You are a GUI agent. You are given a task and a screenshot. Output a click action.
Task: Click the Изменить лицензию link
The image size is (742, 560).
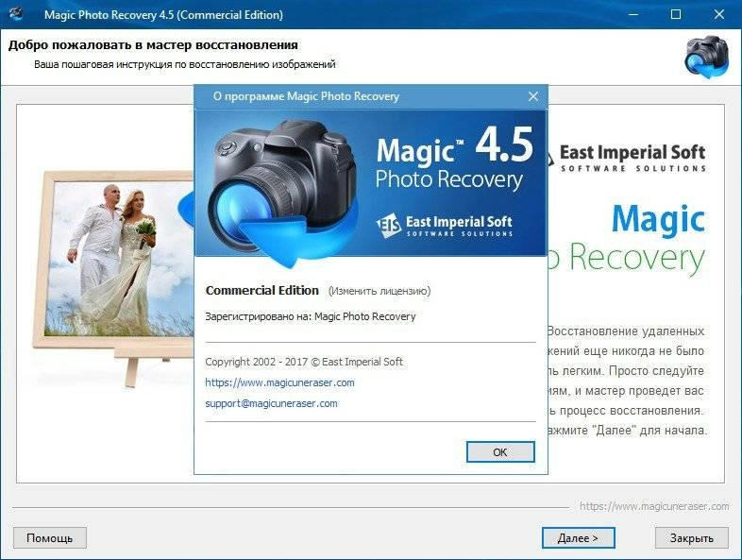tap(379, 291)
